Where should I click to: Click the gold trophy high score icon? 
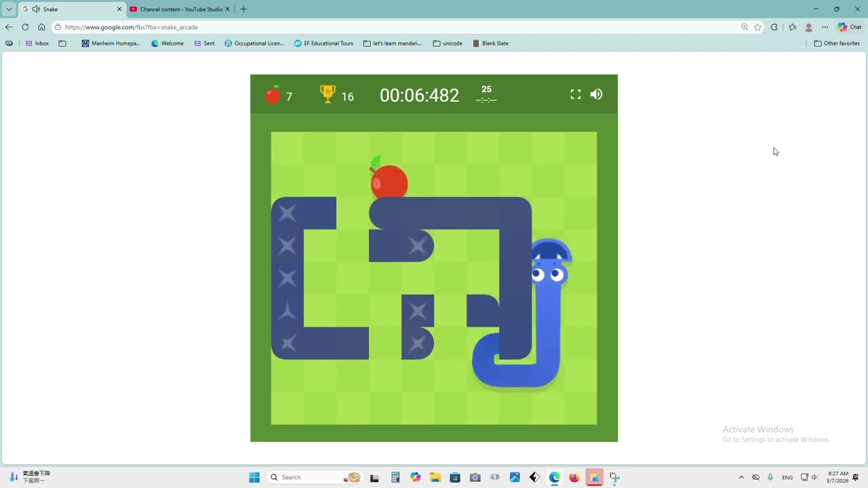pyautogui.click(x=328, y=94)
